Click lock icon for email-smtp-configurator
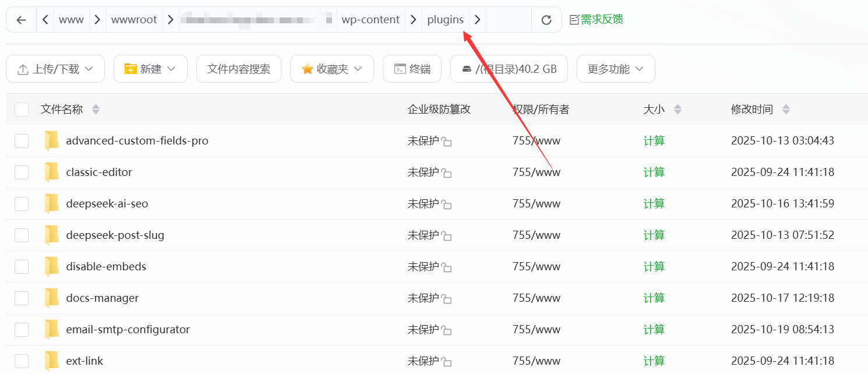Image resolution: width=868 pixels, height=374 pixels. pyautogui.click(x=446, y=330)
